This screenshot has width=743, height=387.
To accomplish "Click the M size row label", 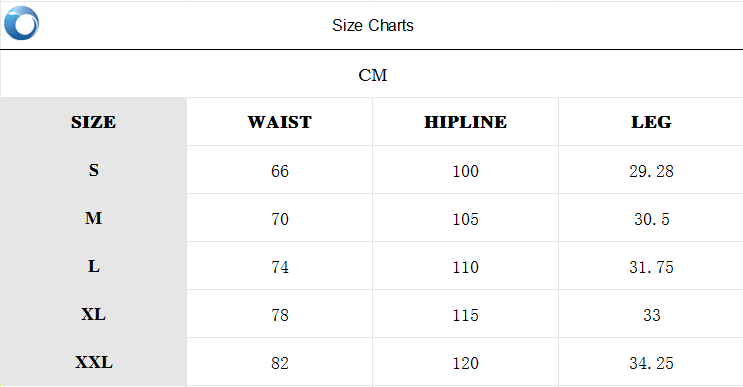I will pos(93,218).
